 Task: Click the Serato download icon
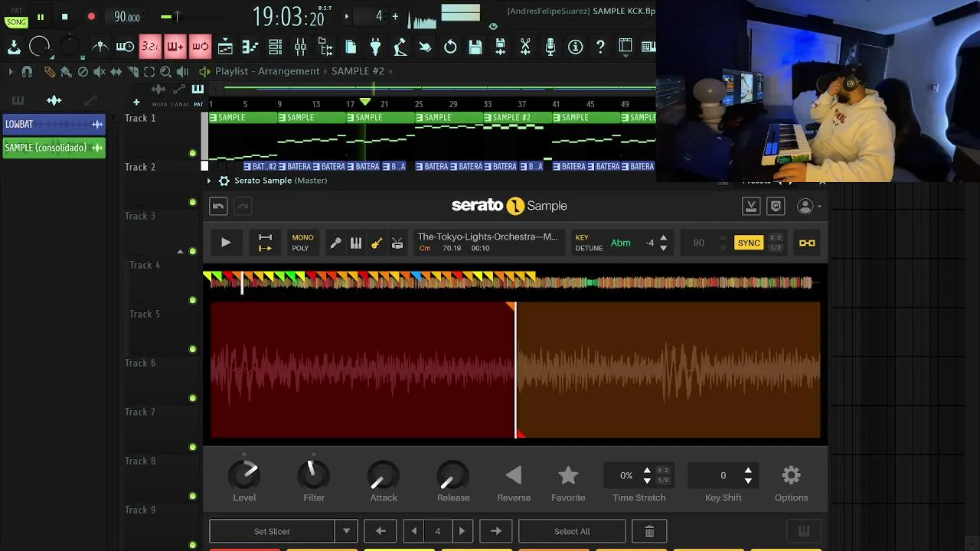(x=751, y=206)
